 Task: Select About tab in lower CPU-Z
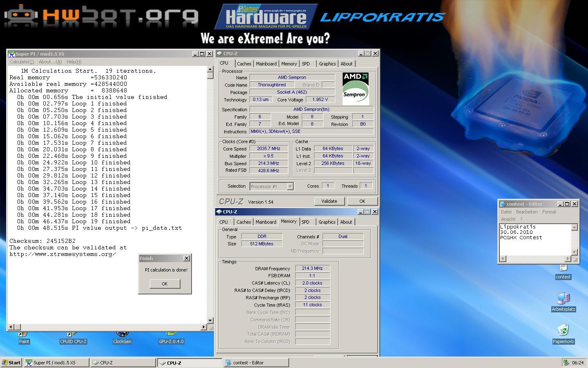tap(346, 222)
